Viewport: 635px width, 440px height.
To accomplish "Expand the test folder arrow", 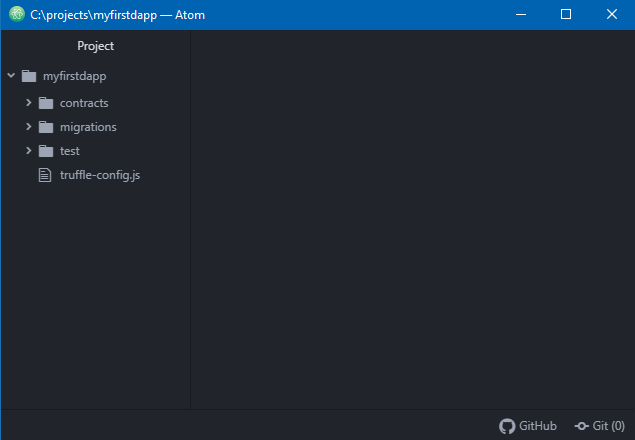I will tap(29, 151).
